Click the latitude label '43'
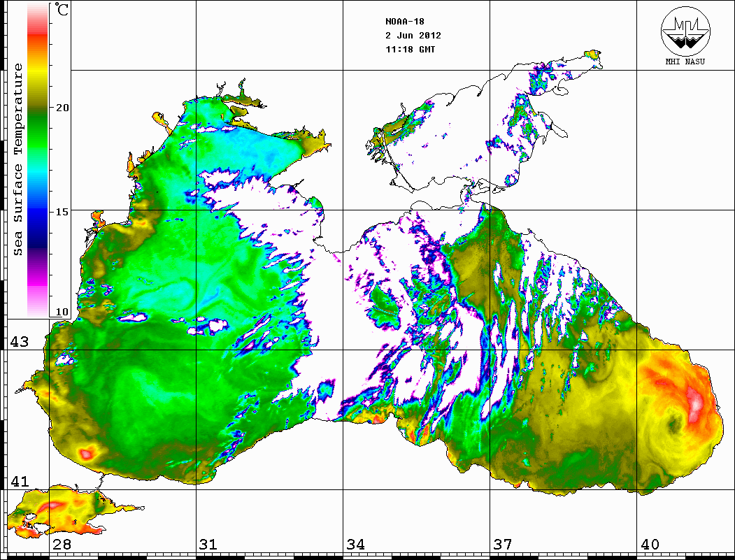Viewport: 735px width, 560px height. click(20, 342)
